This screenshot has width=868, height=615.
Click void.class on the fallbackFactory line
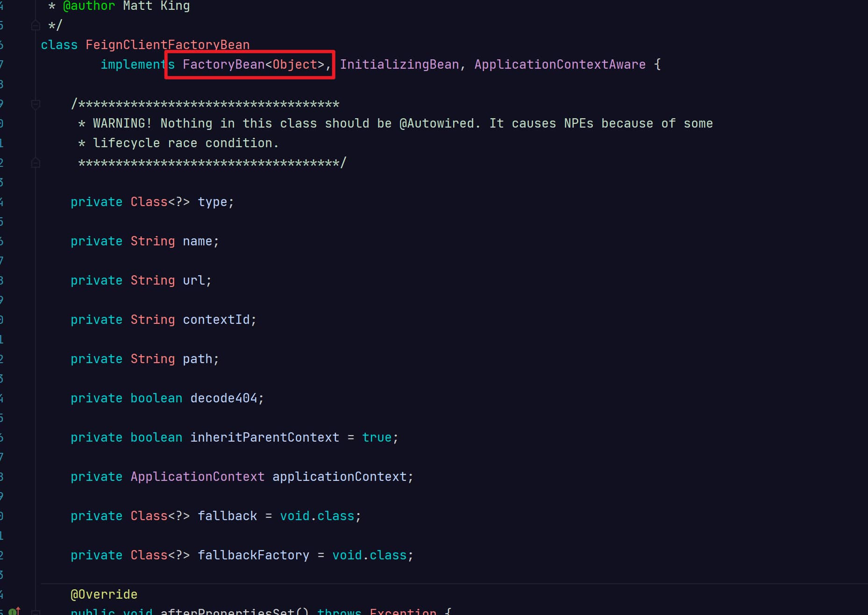point(370,555)
